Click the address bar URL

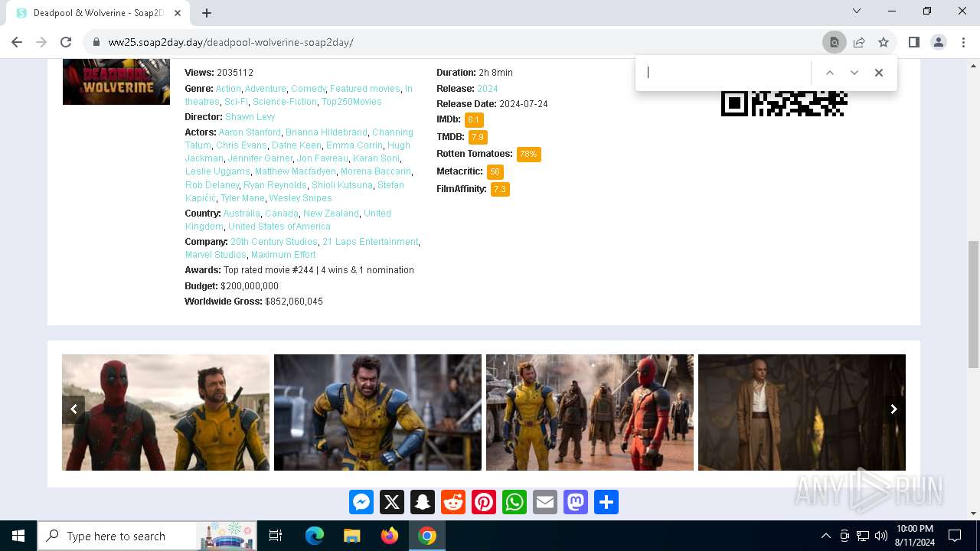pos(230,42)
